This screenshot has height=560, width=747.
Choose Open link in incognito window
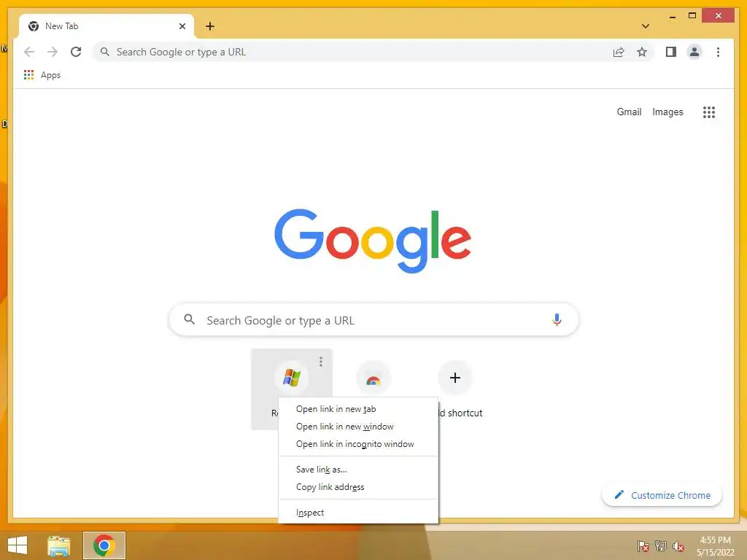tap(358, 444)
